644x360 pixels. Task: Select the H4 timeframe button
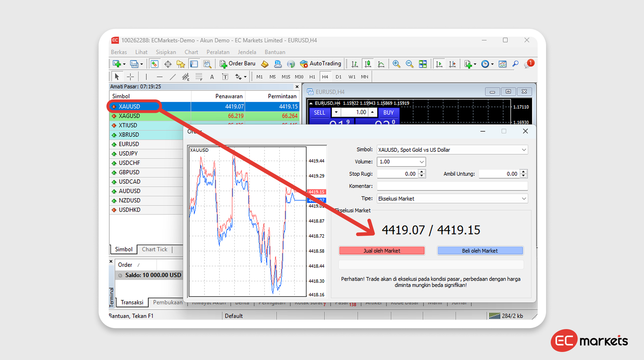tap(325, 77)
